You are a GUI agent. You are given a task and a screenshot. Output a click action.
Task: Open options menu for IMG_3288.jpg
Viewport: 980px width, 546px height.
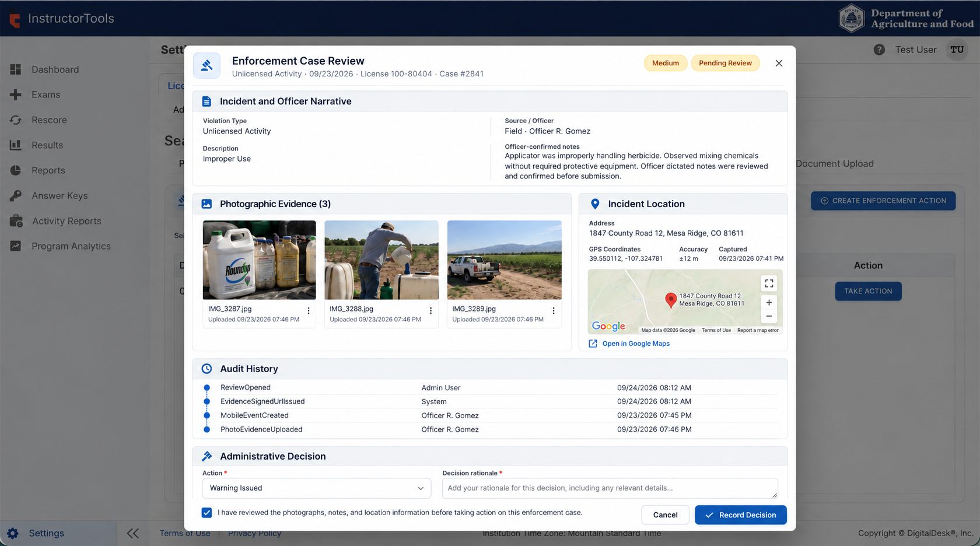pyautogui.click(x=430, y=311)
